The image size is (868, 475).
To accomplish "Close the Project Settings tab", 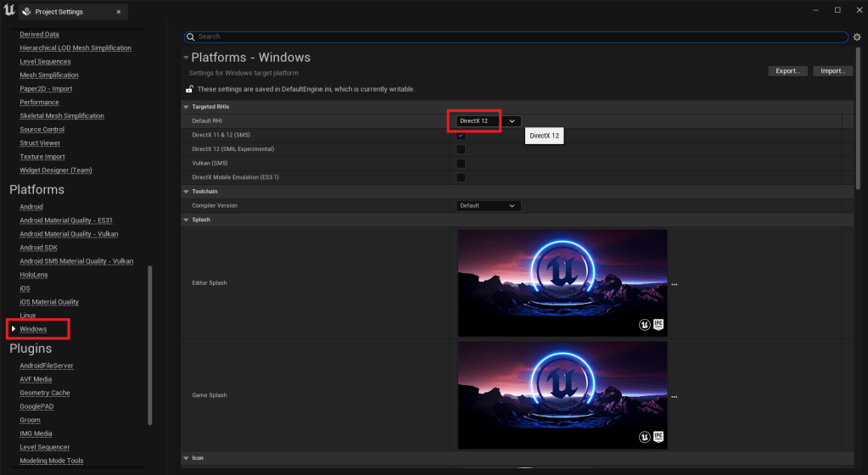I will click(x=118, y=12).
